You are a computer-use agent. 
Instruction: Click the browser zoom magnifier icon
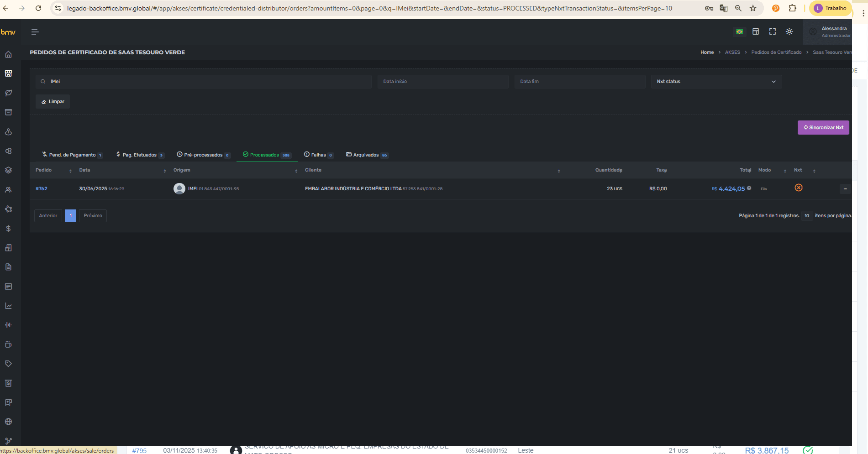738,8
